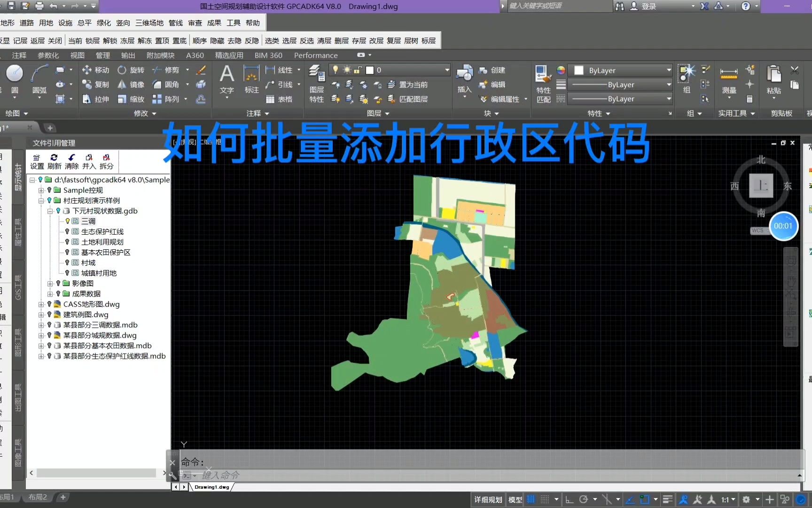Toggle visibility bulb of 基本农田保护区 layer
Image resolution: width=812 pixels, height=508 pixels.
click(x=67, y=252)
